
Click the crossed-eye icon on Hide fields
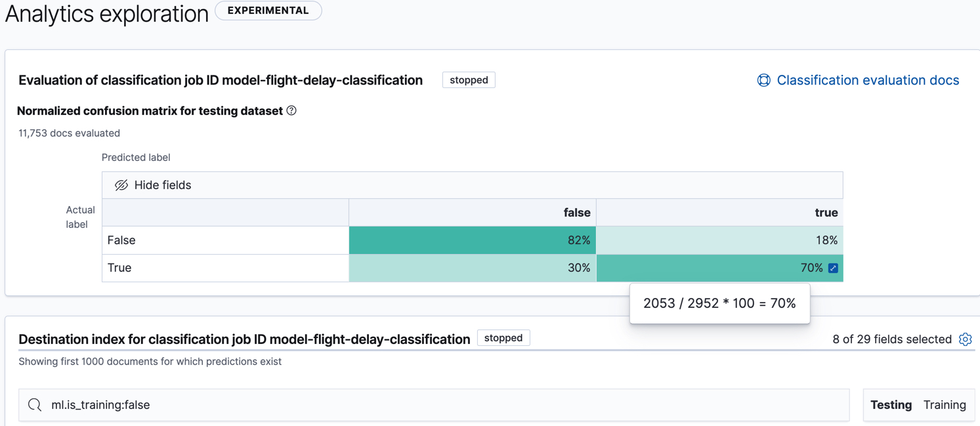[121, 184]
